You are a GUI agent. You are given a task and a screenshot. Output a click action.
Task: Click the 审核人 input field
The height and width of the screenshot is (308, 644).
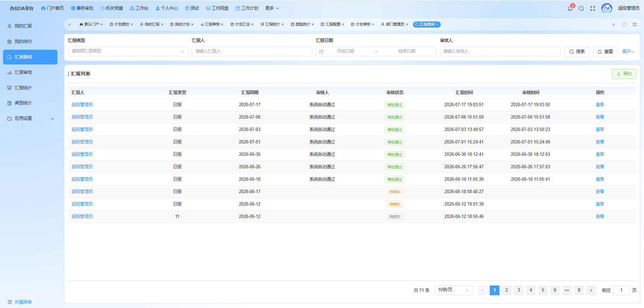pyautogui.click(x=500, y=51)
